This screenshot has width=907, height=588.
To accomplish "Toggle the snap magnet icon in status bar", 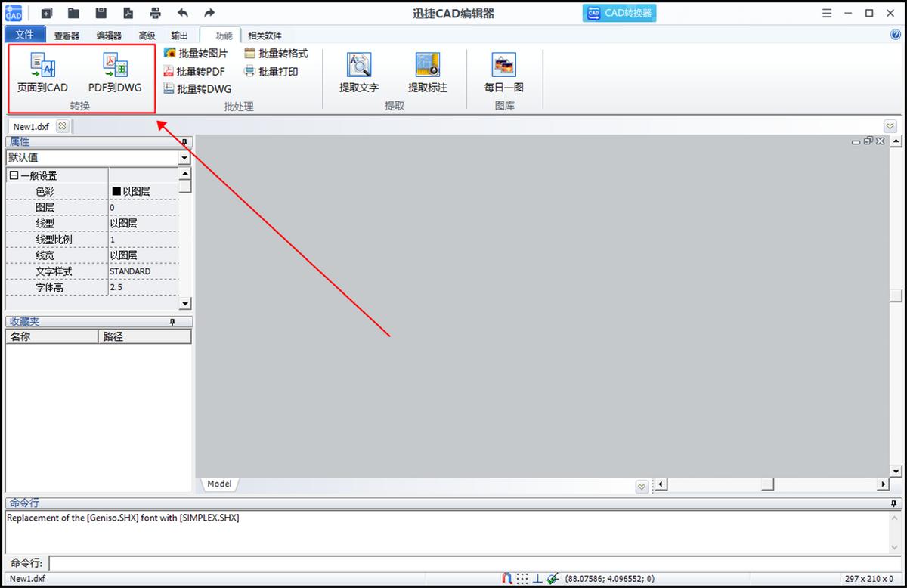I will (507, 579).
